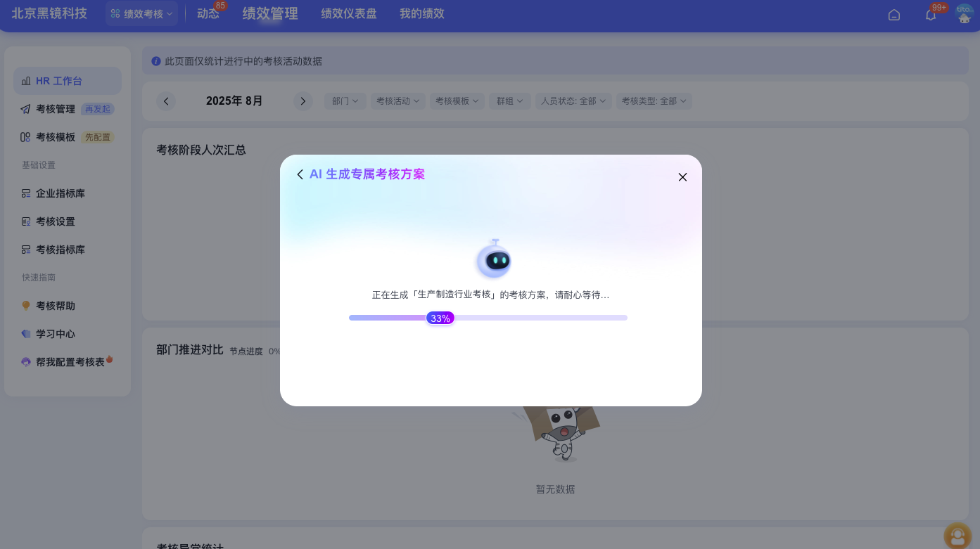The height and width of the screenshot is (549, 980).
Task: Open the 学习中心 learning center
Action: pos(55,334)
